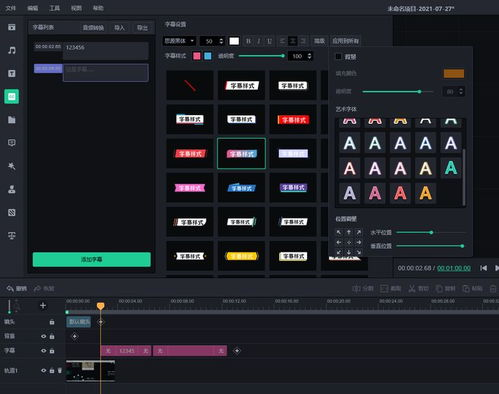Click the green 添加字幕 add subtitle button
499x394 pixels.
(92, 259)
